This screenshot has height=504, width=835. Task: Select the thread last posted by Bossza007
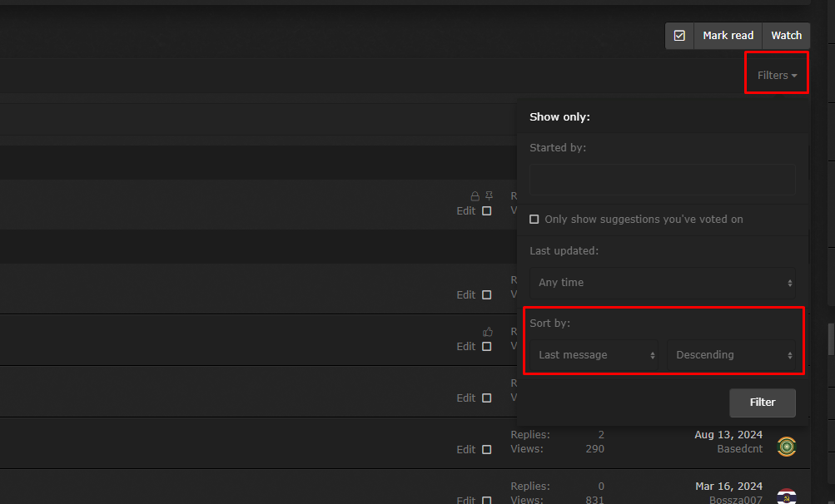coord(487,500)
